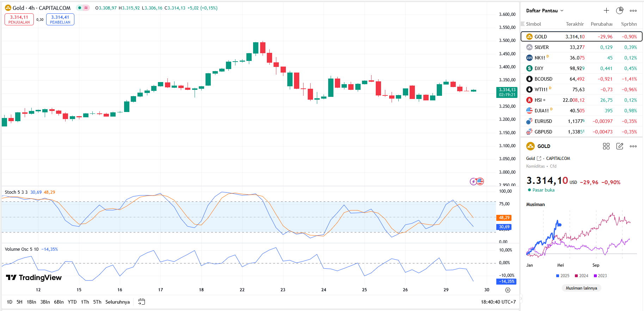The image size is (644, 311).
Task: Select the YTD time range
Action: 72,302
